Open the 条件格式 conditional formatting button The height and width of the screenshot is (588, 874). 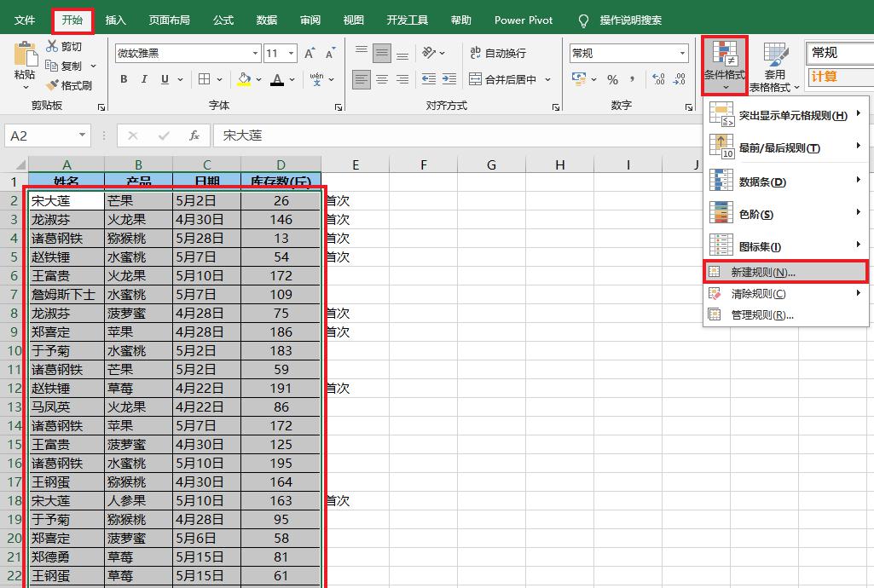[725, 66]
